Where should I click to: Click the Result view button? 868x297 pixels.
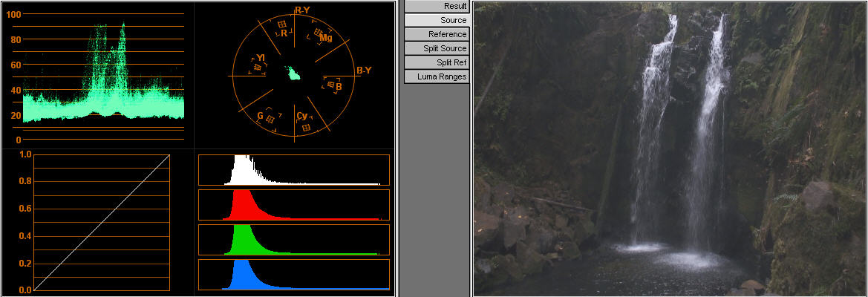(x=437, y=6)
